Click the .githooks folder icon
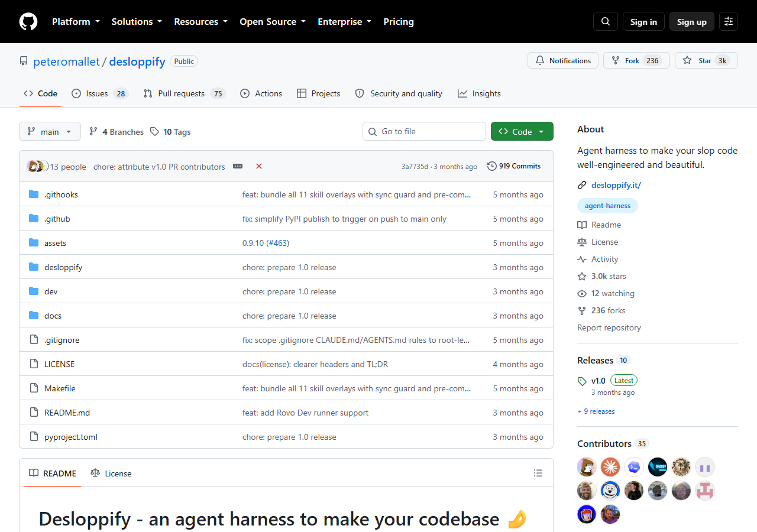The height and width of the screenshot is (532, 757). pyautogui.click(x=34, y=194)
